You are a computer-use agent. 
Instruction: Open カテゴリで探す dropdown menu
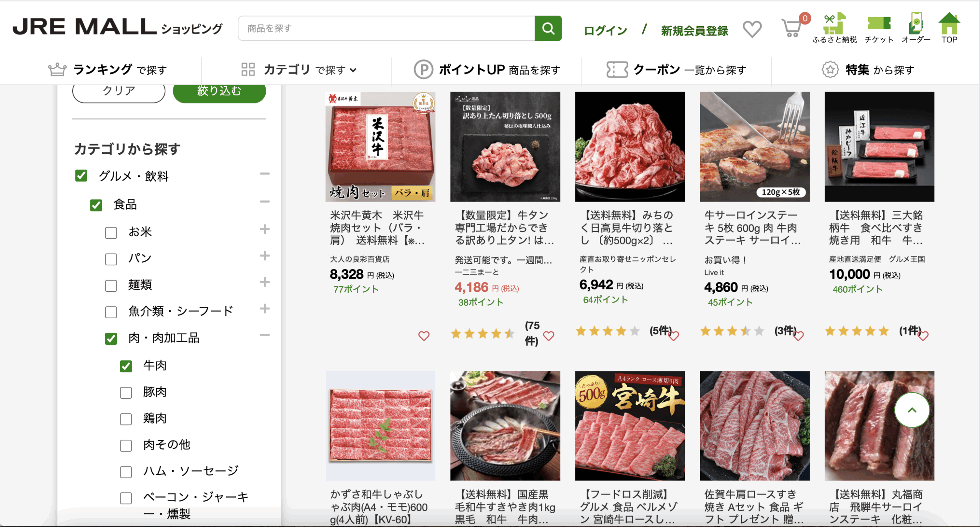[x=299, y=70]
